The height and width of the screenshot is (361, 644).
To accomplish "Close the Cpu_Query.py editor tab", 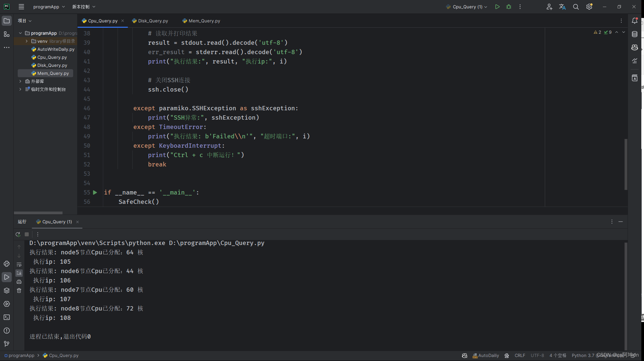I will click(123, 21).
